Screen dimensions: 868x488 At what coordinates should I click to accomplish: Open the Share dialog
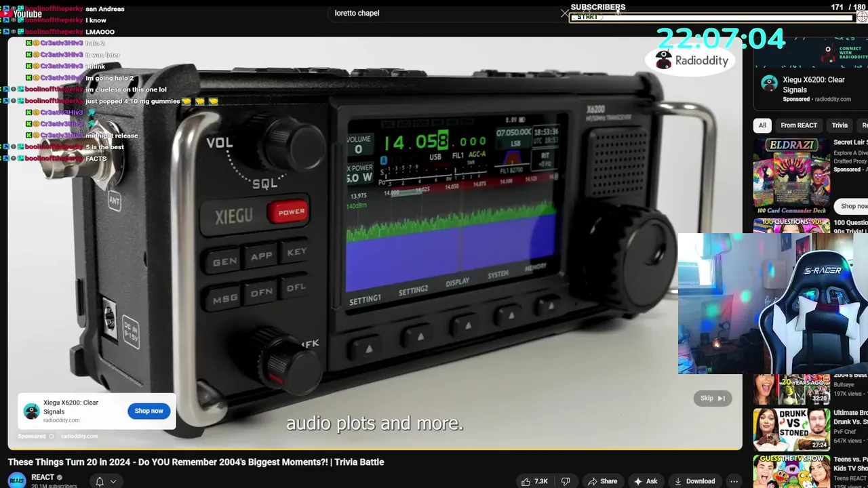[x=602, y=481]
